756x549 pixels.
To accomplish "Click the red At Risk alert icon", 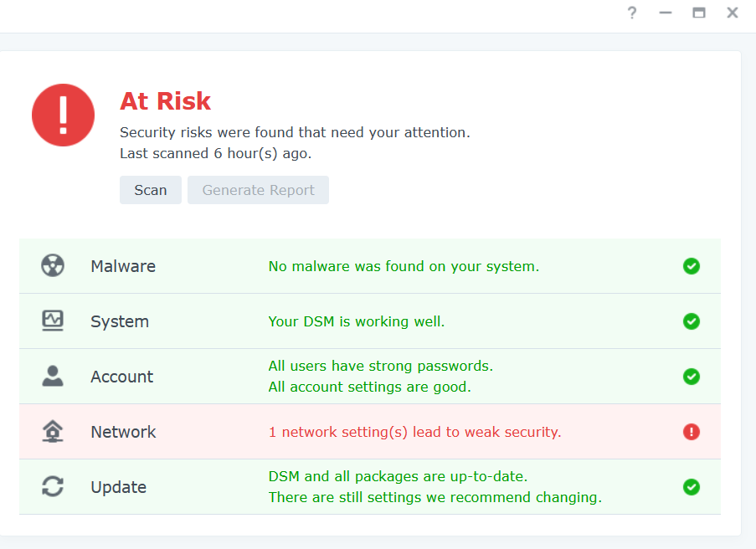I will click(x=63, y=115).
